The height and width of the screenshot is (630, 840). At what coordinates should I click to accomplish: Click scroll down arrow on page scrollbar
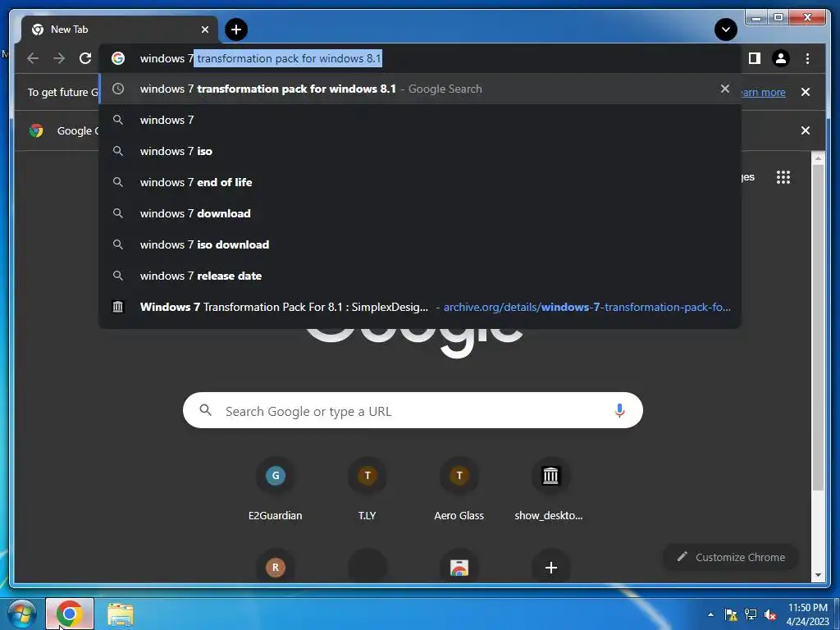[818, 575]
